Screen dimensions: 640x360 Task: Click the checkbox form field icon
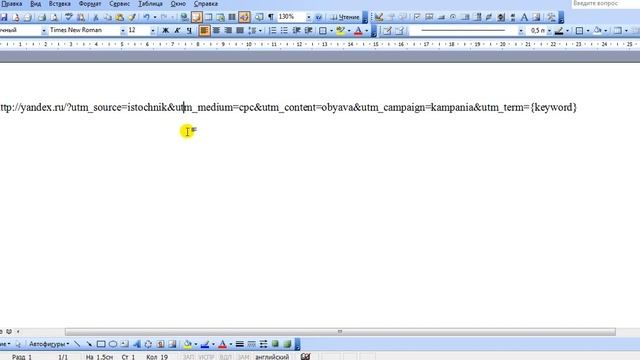point(417,17)
